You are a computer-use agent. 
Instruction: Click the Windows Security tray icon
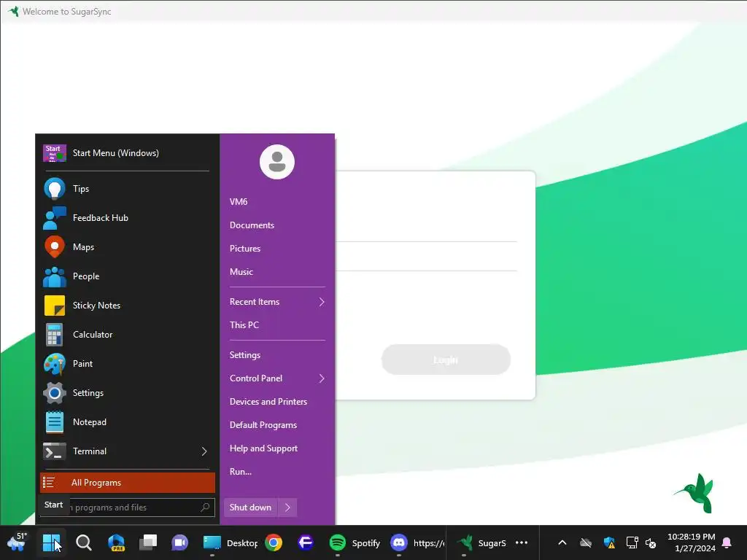(x=609, y=542)
